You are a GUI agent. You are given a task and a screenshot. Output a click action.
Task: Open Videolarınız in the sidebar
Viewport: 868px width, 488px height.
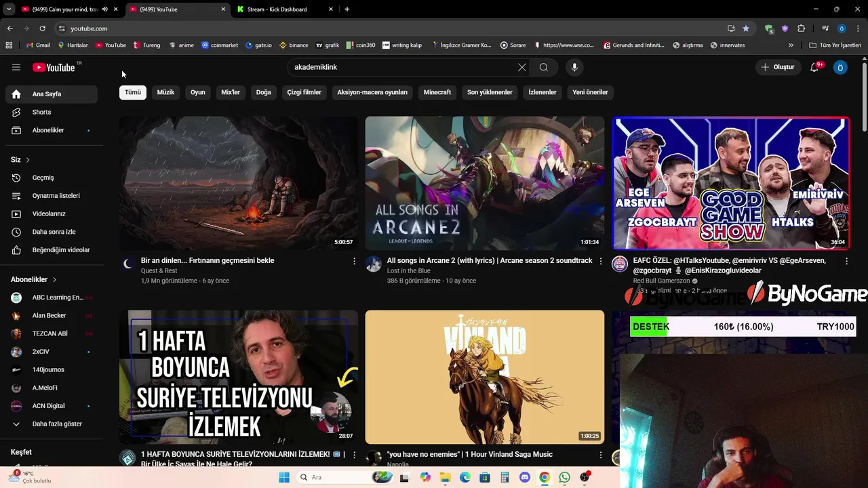52,213
